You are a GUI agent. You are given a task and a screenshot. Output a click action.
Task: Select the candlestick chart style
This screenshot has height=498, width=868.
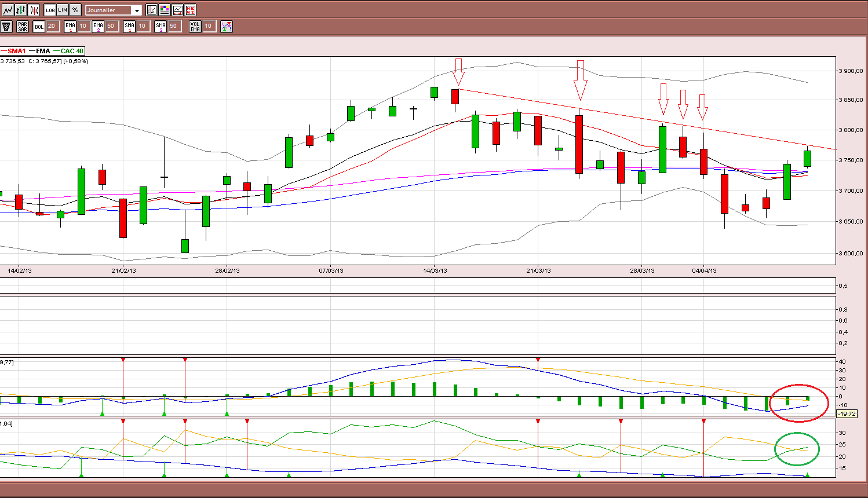[34, 10]
